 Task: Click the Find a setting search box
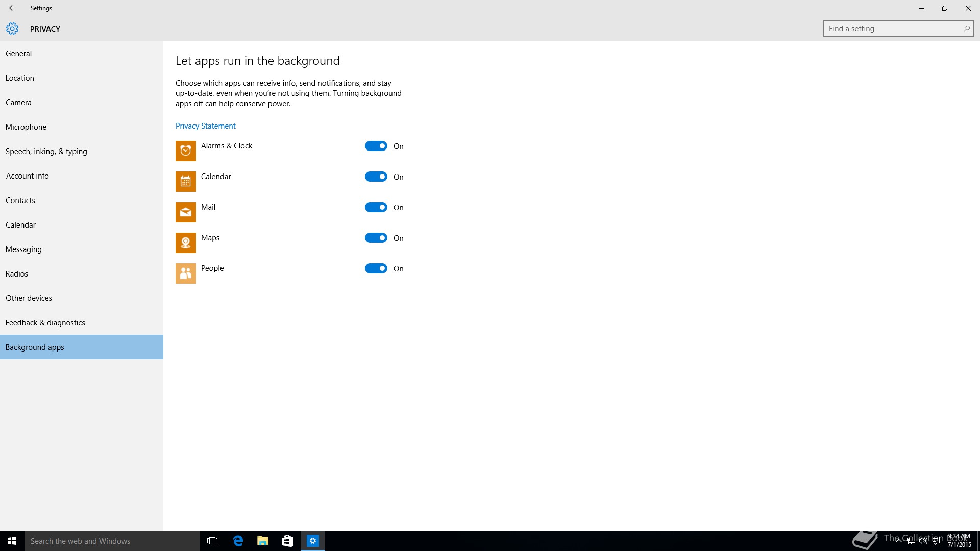[893, 29]
